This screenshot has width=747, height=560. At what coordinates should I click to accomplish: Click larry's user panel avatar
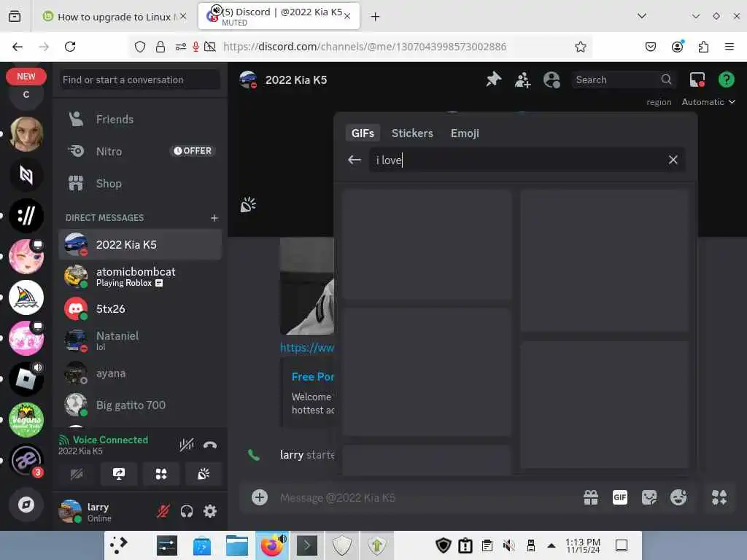(70, 511)
